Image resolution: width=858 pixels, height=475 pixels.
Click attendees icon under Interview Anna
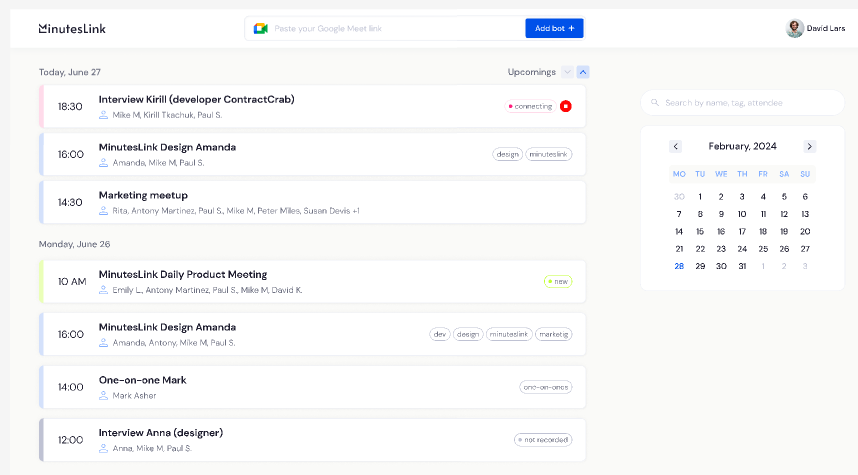point(103,448)
